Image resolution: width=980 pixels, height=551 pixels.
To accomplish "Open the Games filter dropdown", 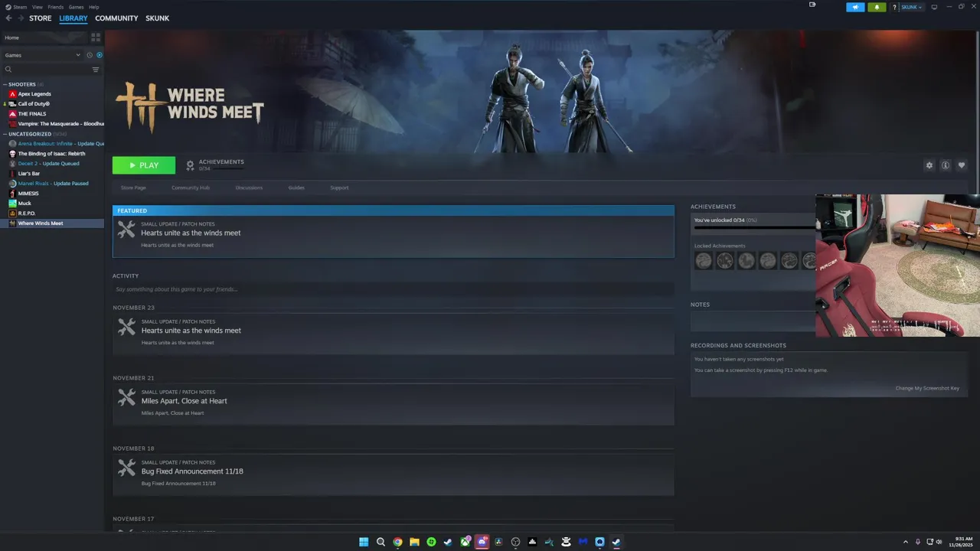I will coord(42,55).
